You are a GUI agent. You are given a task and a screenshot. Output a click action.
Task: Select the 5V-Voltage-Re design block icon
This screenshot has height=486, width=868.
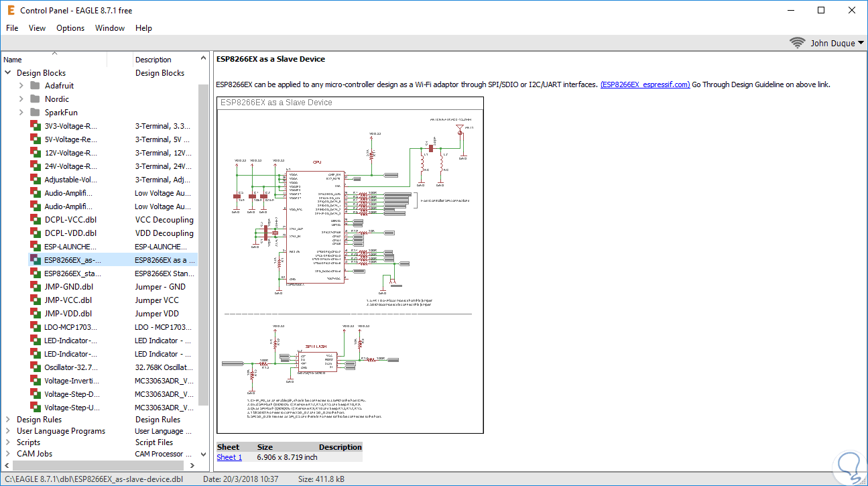(36, 139)
